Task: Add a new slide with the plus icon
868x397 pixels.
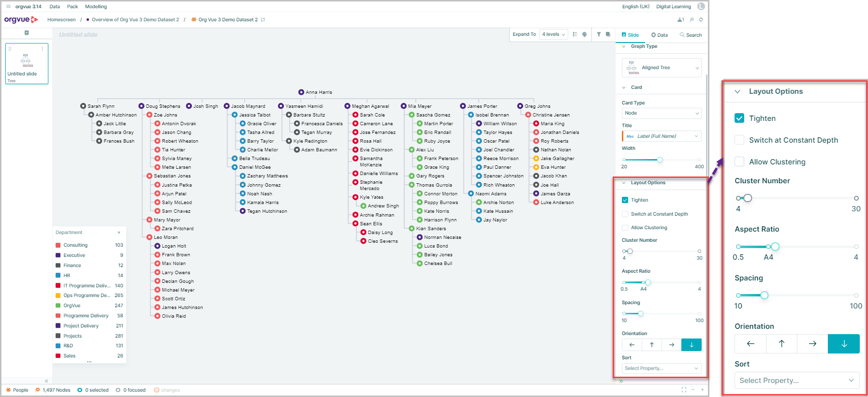Action: (27, 33)
